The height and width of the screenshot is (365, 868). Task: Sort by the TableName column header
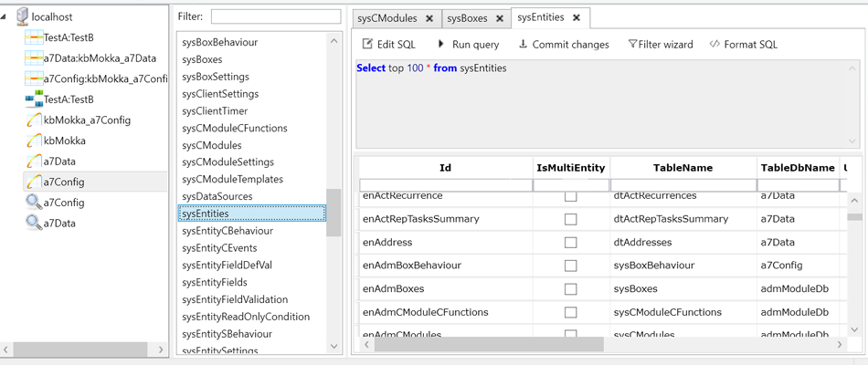(x=683, y=168)
